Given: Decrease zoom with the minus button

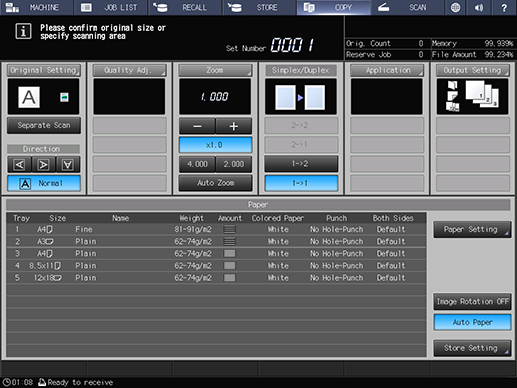Looking at the screenshot, I should [x=197, y=126].
